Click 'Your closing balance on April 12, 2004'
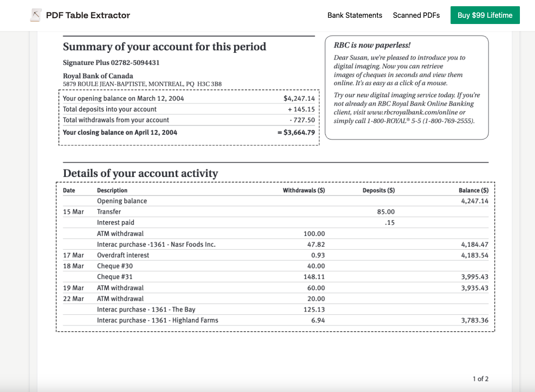 coord(120,132)
